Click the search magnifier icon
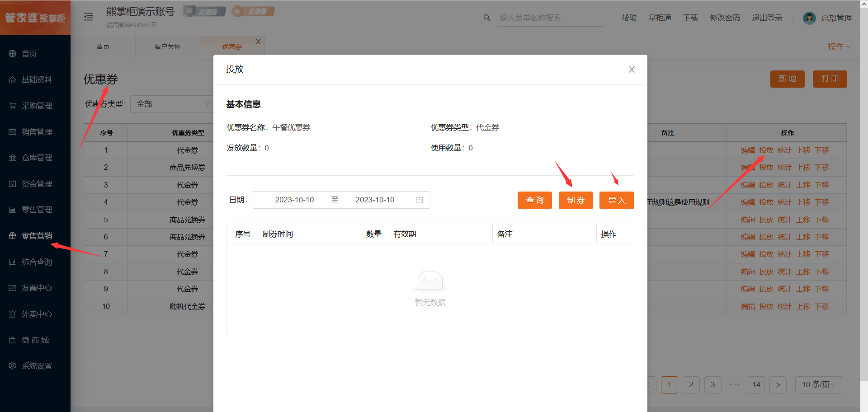This screenshot has width=868, height=412. click(487, 18)
